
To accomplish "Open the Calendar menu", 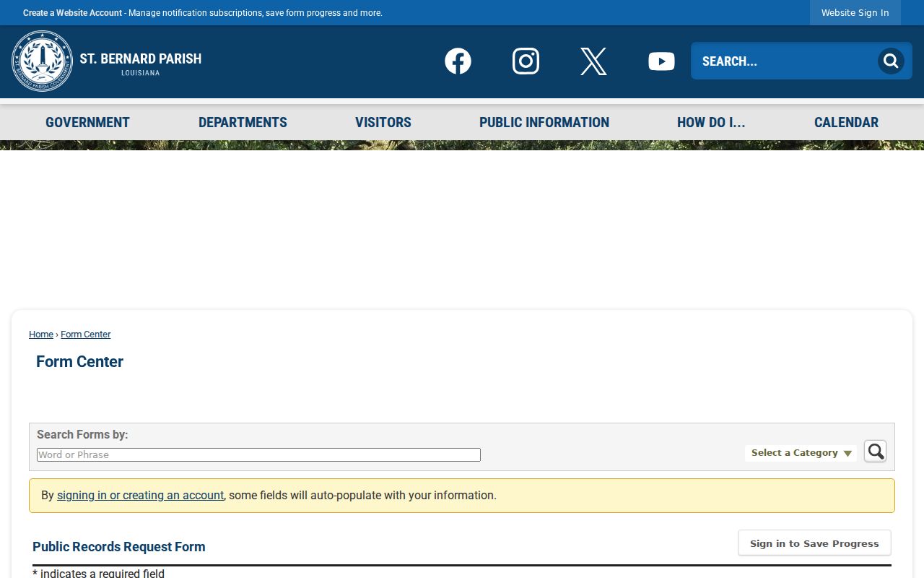I will pos(846,122).
